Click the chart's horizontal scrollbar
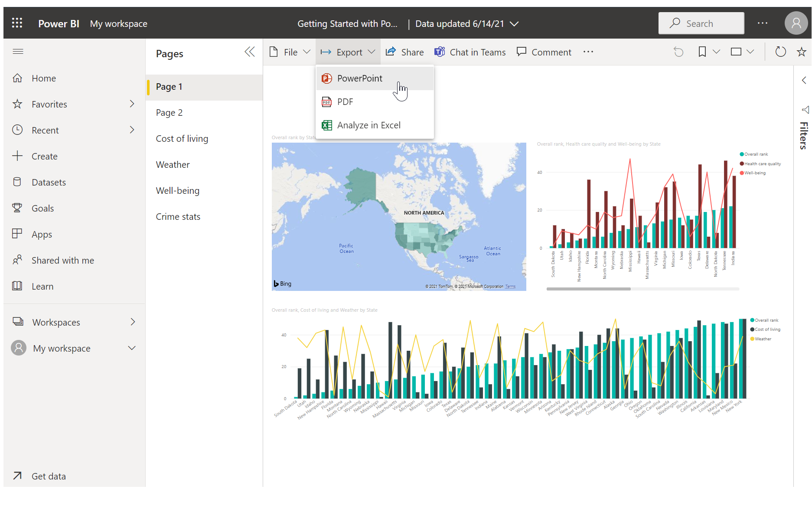This screenshot has width=812, height=509. click(588, 289)
